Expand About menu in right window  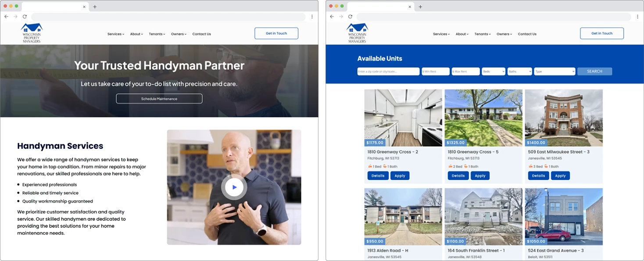coord(462,34)
